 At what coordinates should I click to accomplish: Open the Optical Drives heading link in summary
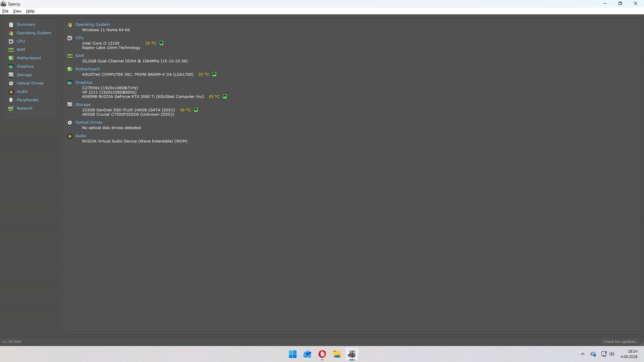[89, 123]
